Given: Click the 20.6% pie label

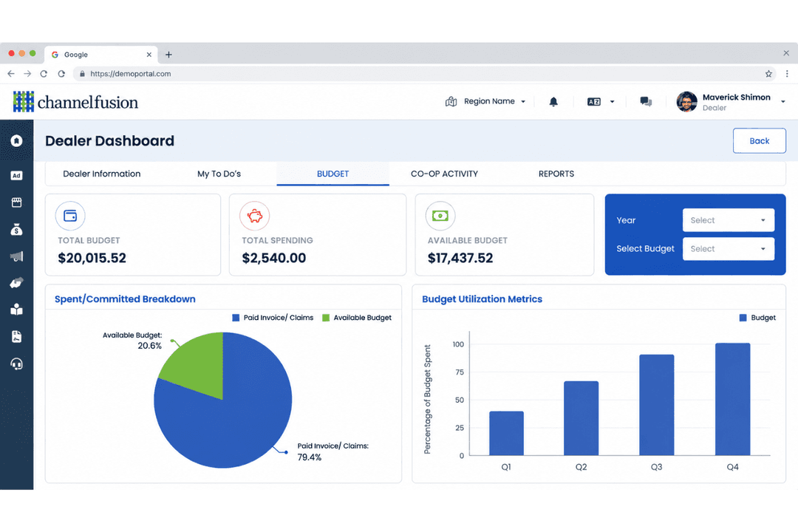Looking at the screenshot, I should point(149,346).
